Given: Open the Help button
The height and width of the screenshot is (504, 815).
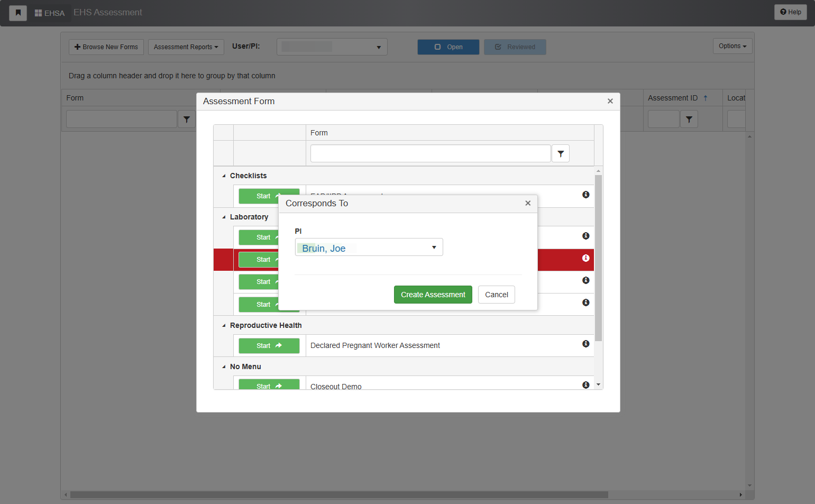Looking at the screenshot, I should point(791,12).
